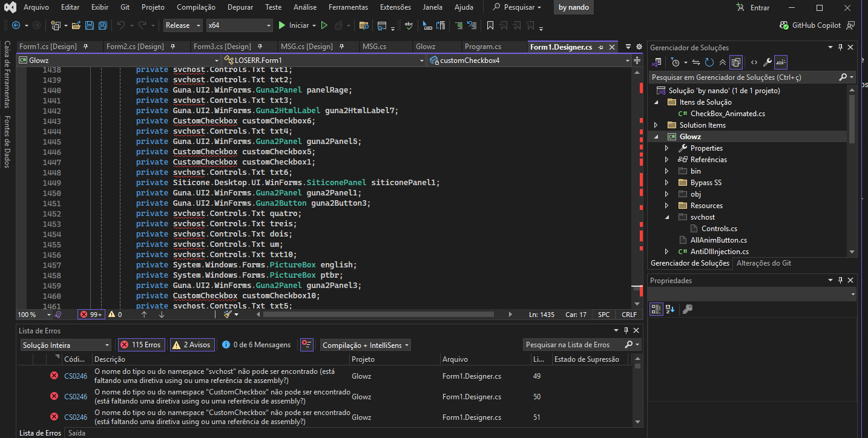Toggle a bookmark with the bookmark icon
868x438 pixels.
(490, 25)
